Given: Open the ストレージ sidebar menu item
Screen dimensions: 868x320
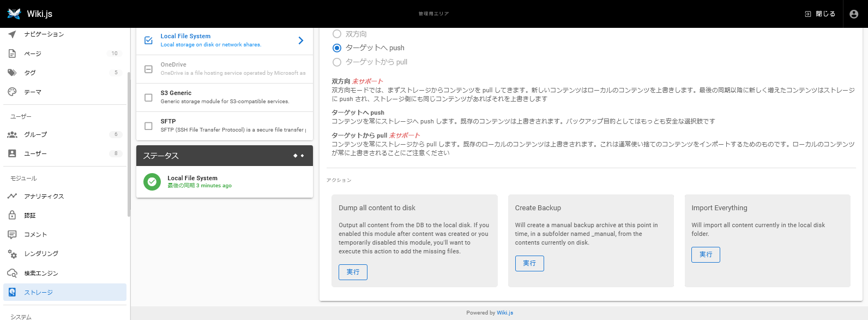Looking at the screenshot, I should pos(38,293).
